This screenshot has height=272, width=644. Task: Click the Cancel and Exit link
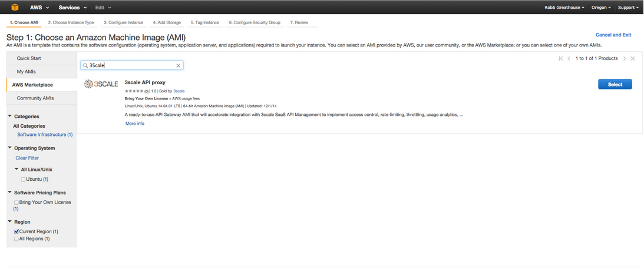point(613,35)
